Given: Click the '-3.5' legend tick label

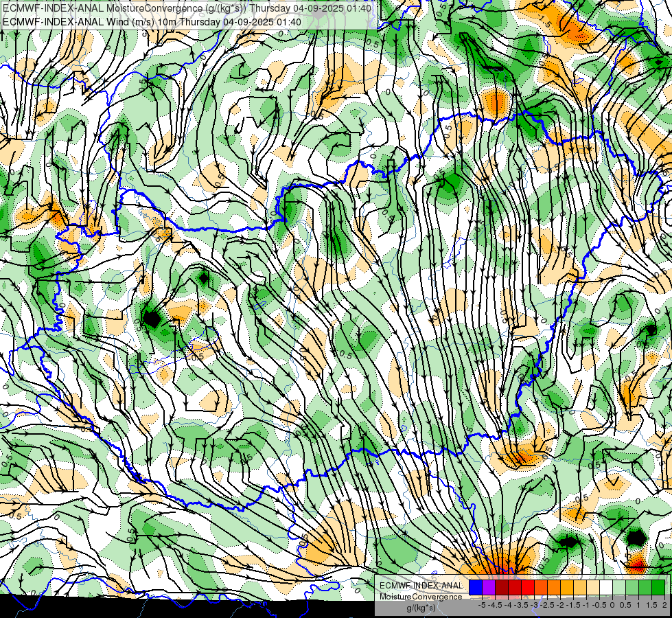Looking at the screenshot, I should [x=522, y=605].
